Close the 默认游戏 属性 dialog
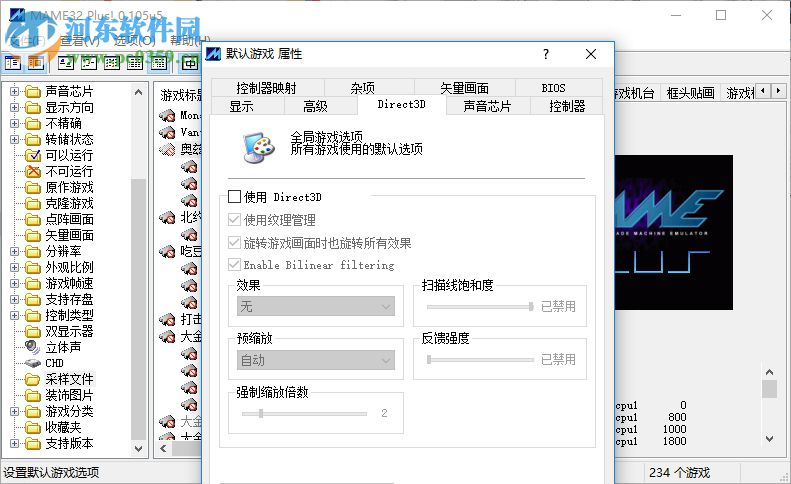This screenshot has width=791, height=484. pos(591,54)
